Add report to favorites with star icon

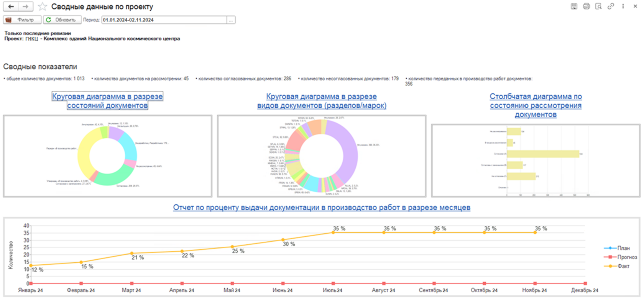coord(43,7)
